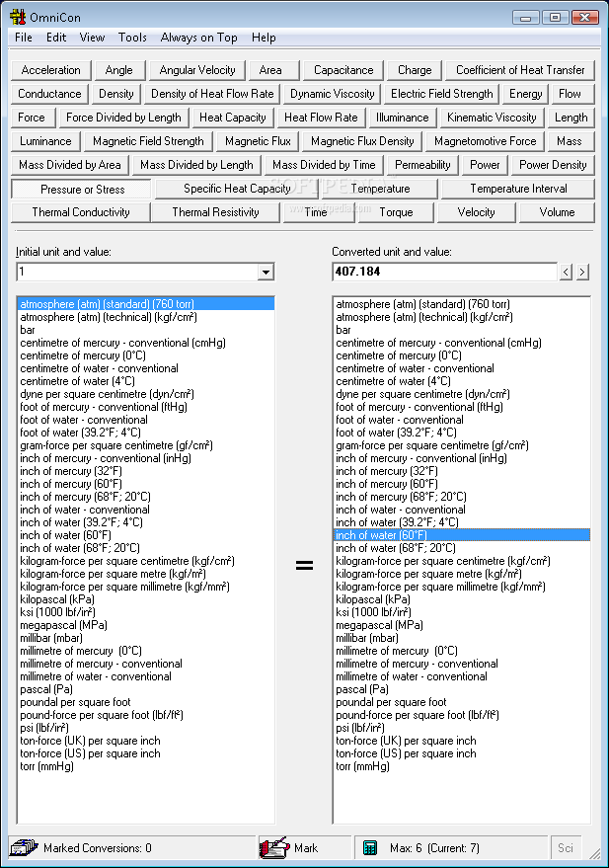Click the initial value input field
Screen dimensions: 609x868
[138, 272]
